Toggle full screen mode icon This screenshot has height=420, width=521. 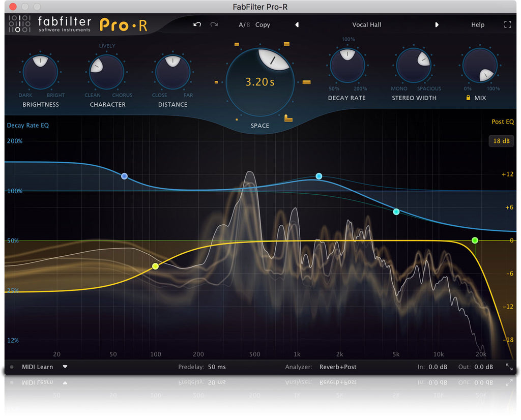tap(507, 24)
